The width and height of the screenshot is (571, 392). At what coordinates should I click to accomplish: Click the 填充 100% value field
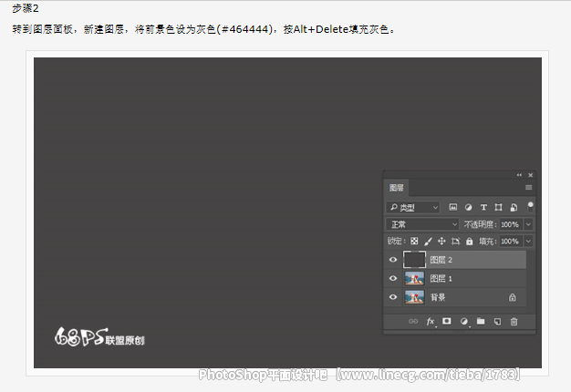[510, 241]
